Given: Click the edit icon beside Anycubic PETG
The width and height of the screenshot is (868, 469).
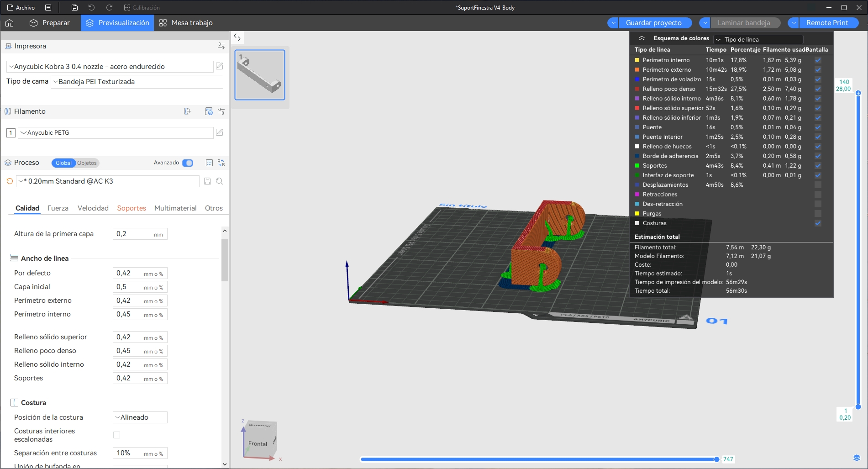Looking at the screenshot, I should tap(219, 132).
